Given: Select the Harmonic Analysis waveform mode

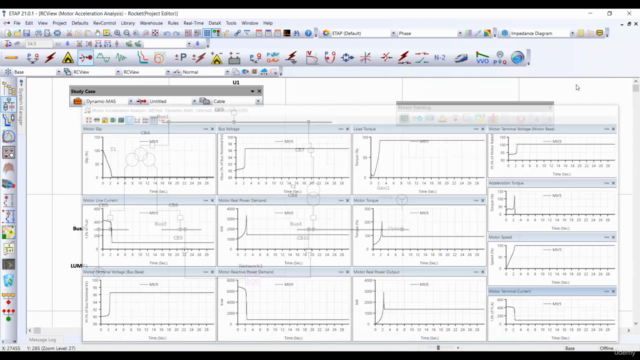Looking at the screenshot, I should point(104,58).
